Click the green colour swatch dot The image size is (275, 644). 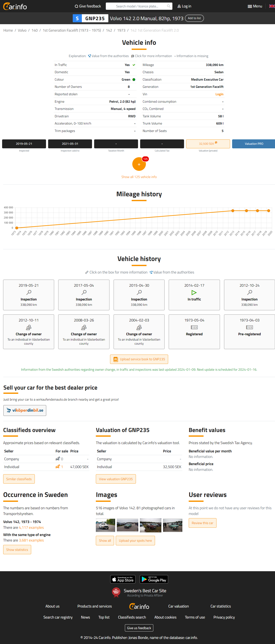[134, 80]
